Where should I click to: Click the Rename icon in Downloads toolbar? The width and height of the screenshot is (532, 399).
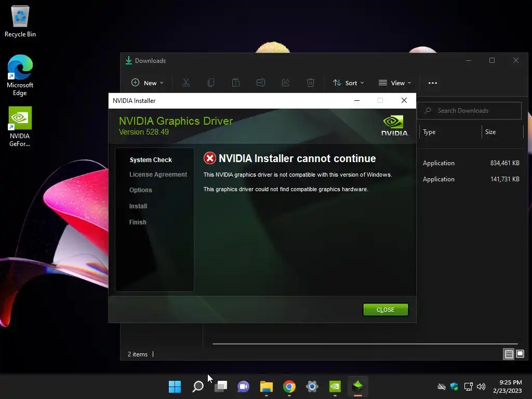pyautogui.click(x=261, y=83)
